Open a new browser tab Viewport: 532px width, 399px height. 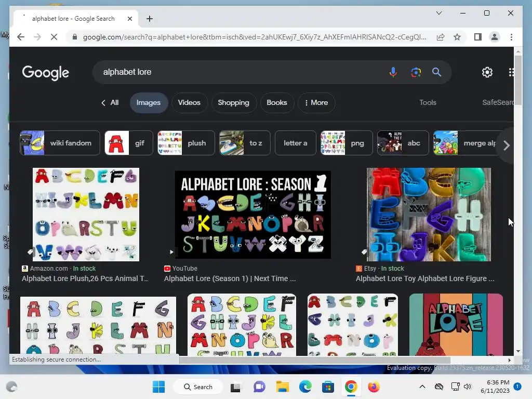tap(150, 19)
